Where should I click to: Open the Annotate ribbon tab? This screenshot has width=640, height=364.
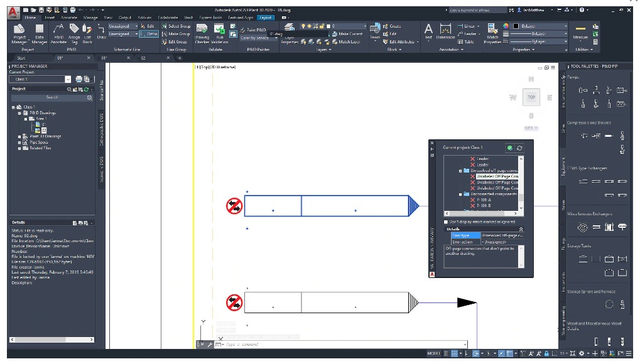pyautogui.click(x=69, y=18)
